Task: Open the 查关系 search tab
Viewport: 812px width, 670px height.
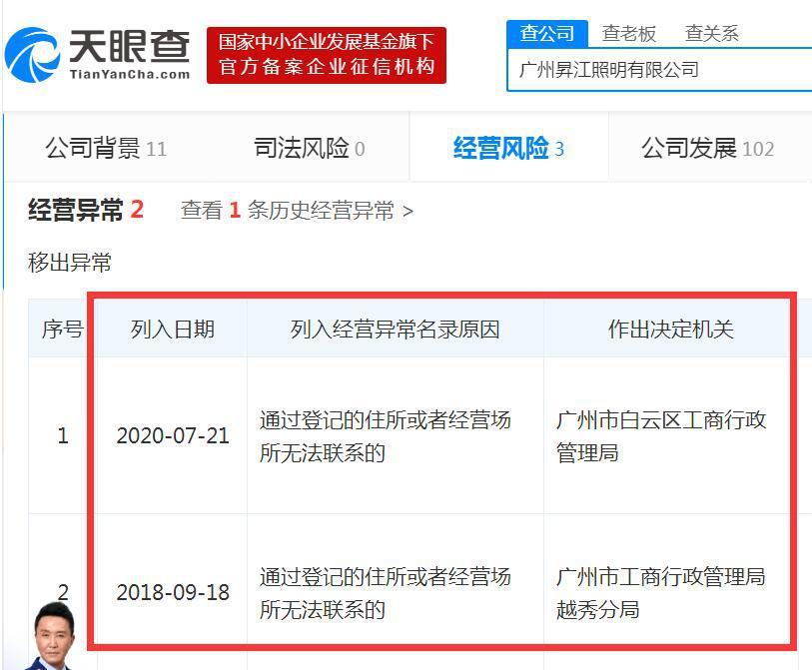Action: click(x=711, y=32)
